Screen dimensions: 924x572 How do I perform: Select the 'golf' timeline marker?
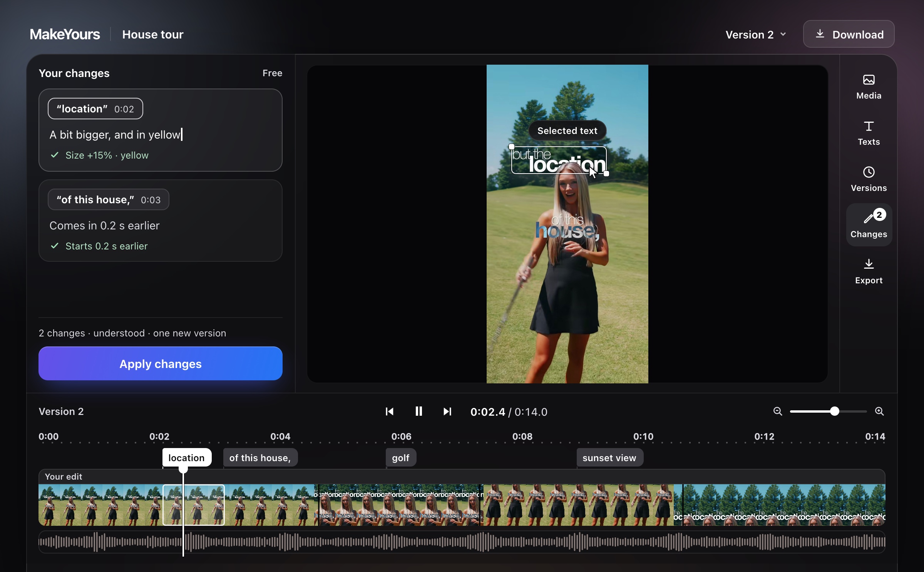(x=401, y=458)
